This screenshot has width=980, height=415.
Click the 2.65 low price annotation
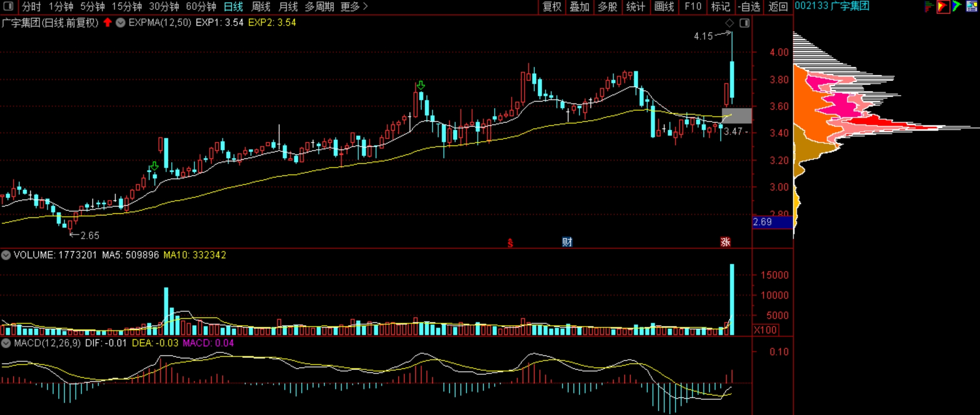90,235
